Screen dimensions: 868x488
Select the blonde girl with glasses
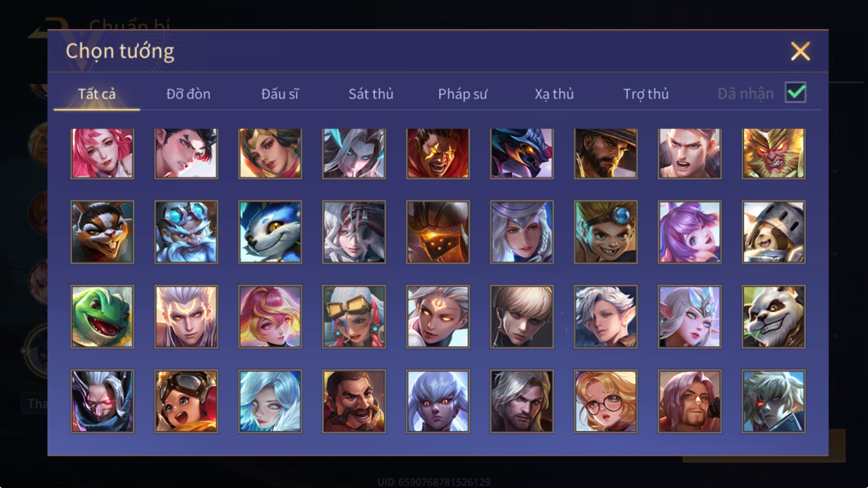(x=605, y=401)
